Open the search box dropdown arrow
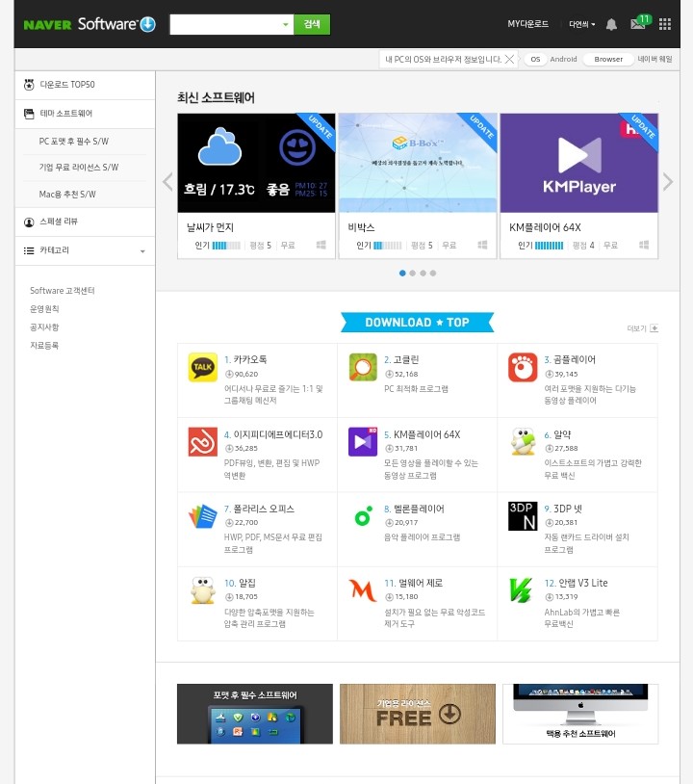The height and width of the screenshot is (784, 693). click(x=286, y=25)
